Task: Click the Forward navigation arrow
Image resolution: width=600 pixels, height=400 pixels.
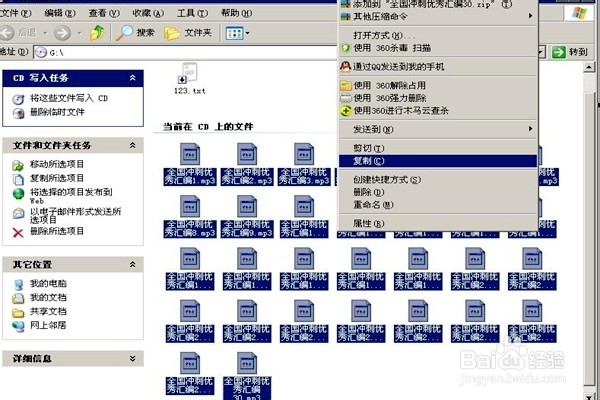Action: click(x=63, y=33)
